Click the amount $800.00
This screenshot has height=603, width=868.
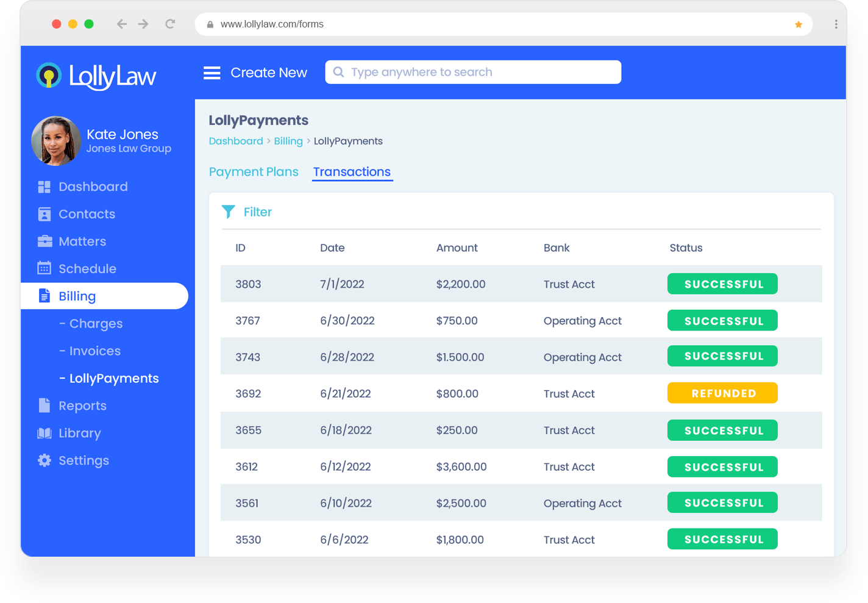pyautogui.click(x=457, y=394)
